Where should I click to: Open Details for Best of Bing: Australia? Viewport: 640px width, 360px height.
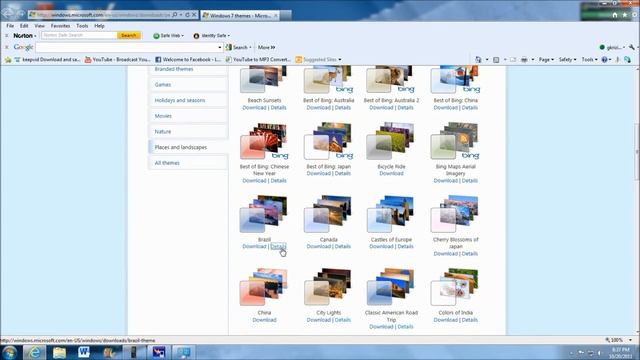(342, 108)
